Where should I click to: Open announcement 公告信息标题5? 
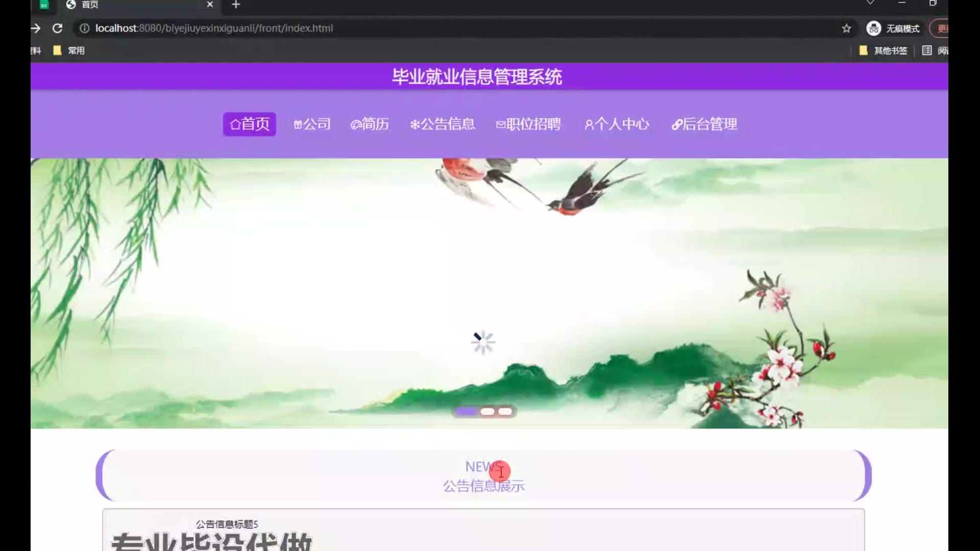227,524
